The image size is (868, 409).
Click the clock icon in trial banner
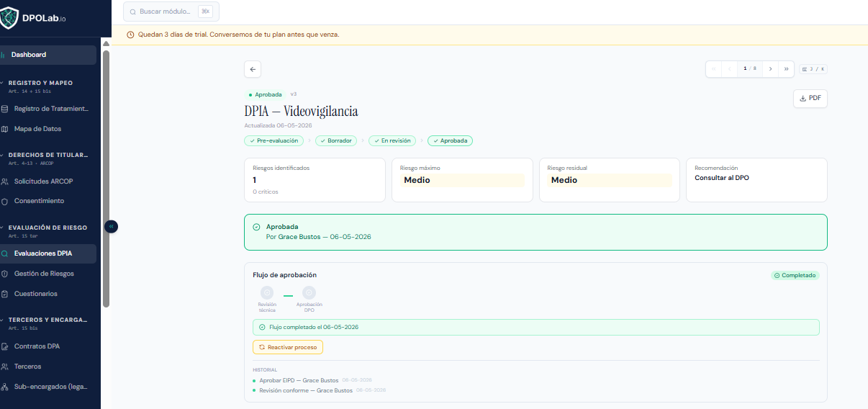pos(130,35)
